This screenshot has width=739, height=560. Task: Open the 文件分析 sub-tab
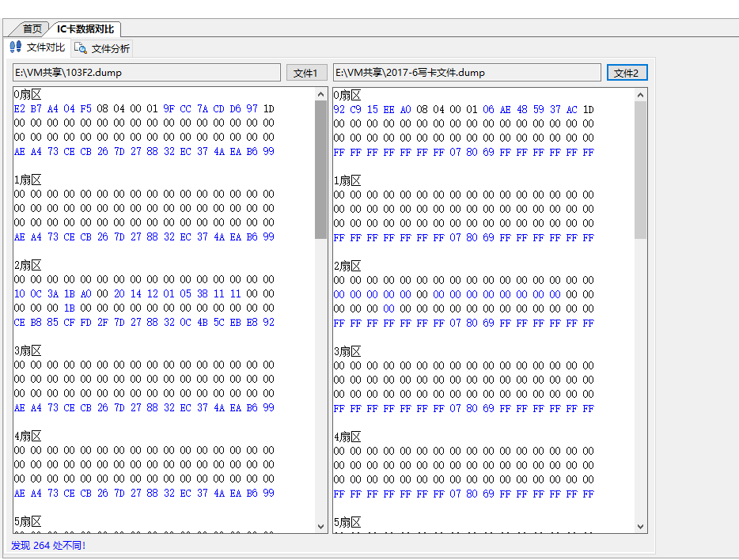click(102, 48)
